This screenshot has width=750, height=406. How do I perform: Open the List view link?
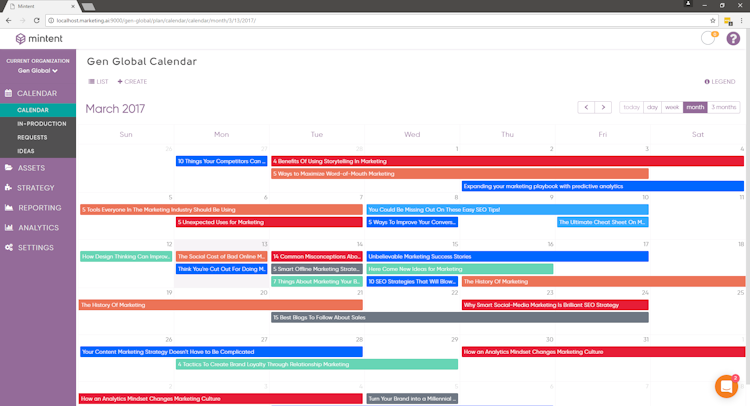[x=99, y=81]
